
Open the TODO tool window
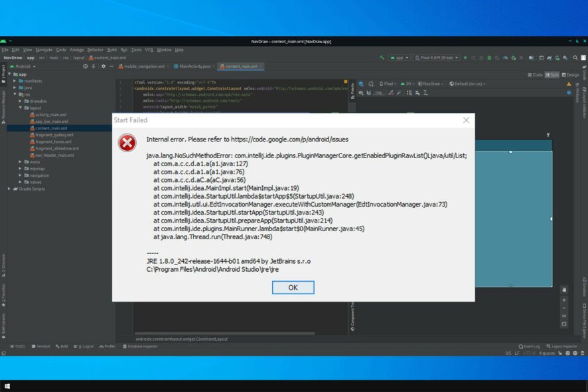[x=18, y=347]
